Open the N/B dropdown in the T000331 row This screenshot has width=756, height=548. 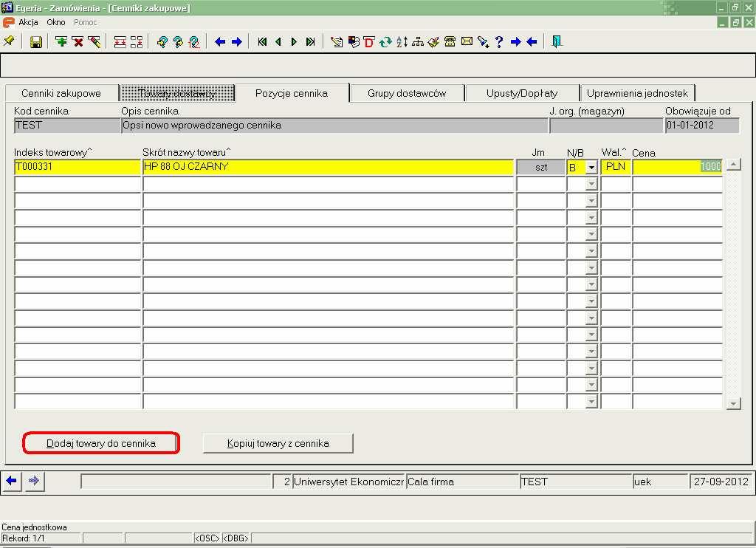pyautogui.click(x=591, y=168)
